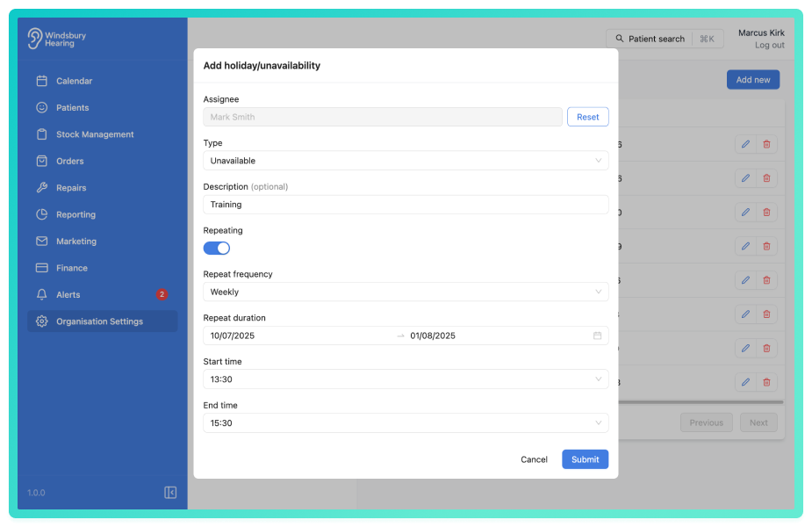Click the trash icon in the last table row
Viewport: 812px width, 527px height.
pos(766,382)
